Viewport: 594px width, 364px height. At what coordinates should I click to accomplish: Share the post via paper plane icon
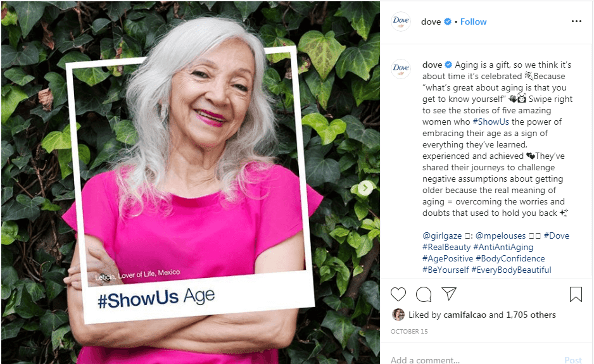449,294
